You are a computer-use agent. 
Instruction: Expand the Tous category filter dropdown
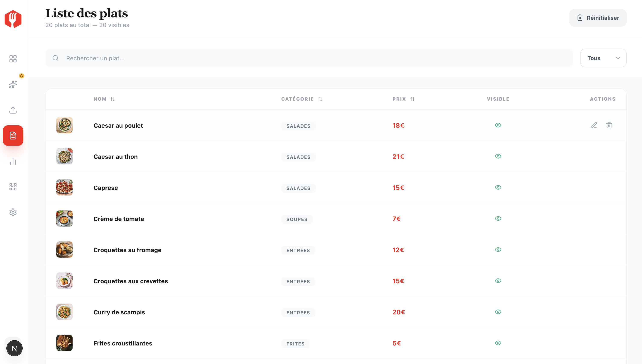tap(603, 58)
